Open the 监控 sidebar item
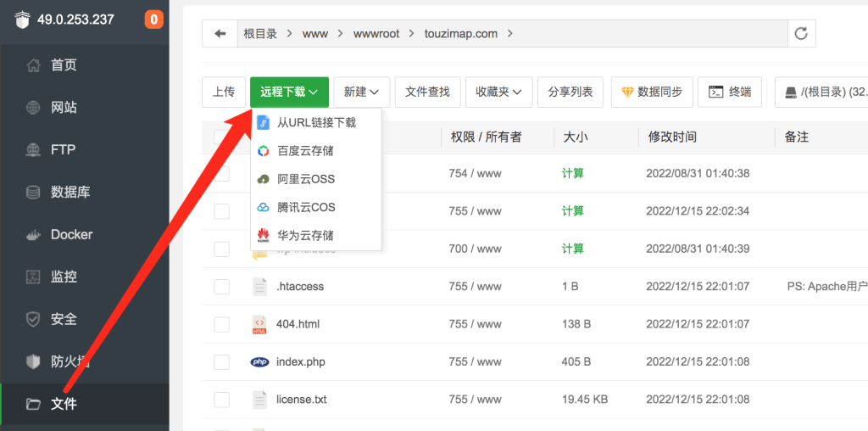 (84, 277)
